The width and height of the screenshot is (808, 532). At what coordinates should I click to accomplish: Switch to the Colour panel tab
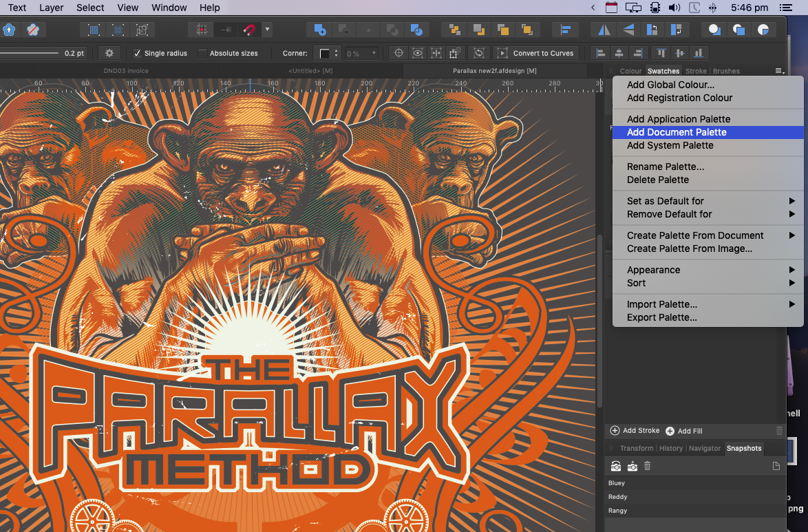[x=630, y=71]
